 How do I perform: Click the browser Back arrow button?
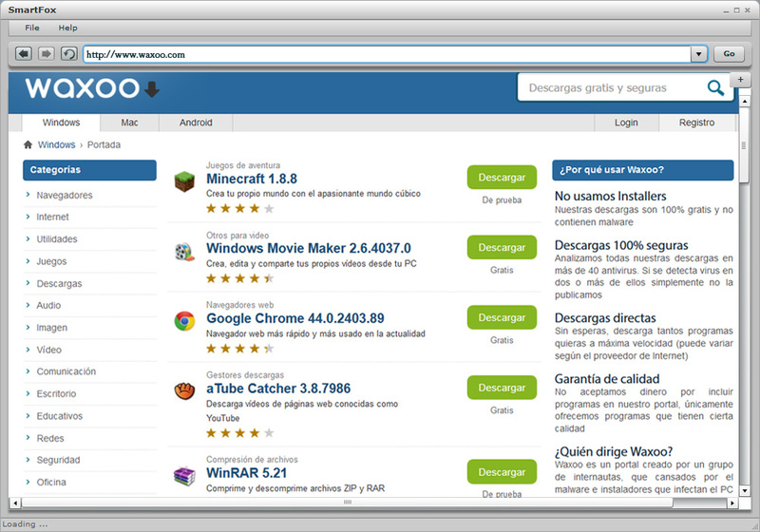click(x=23, y=54)
